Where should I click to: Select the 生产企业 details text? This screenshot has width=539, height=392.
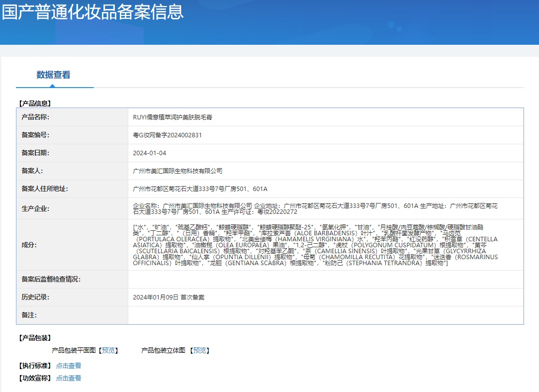pos(315,209)
